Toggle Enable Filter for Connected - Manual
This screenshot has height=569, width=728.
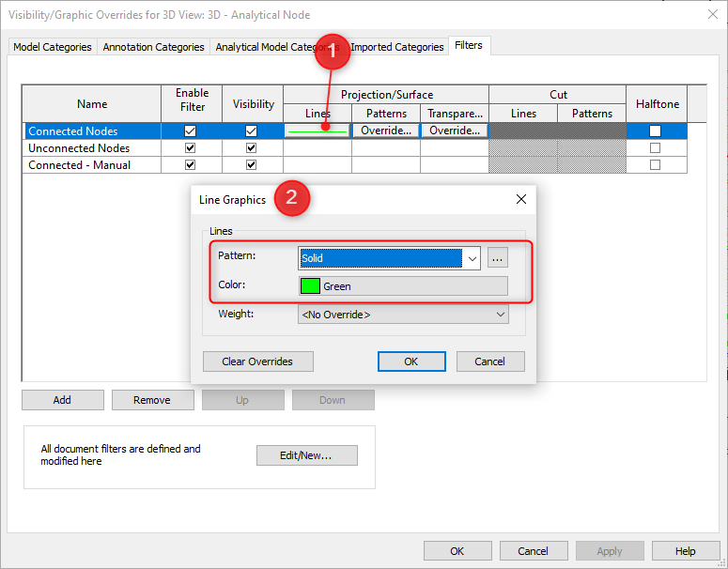[191, 165]
